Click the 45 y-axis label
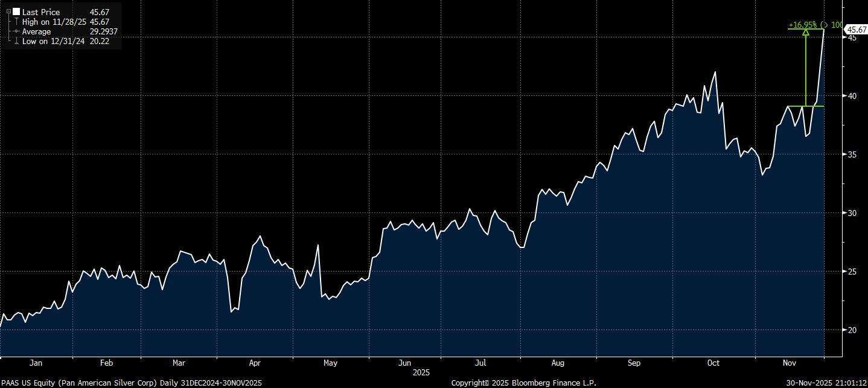The height and width of the screenshot is (388, 868). click(851, 37)
